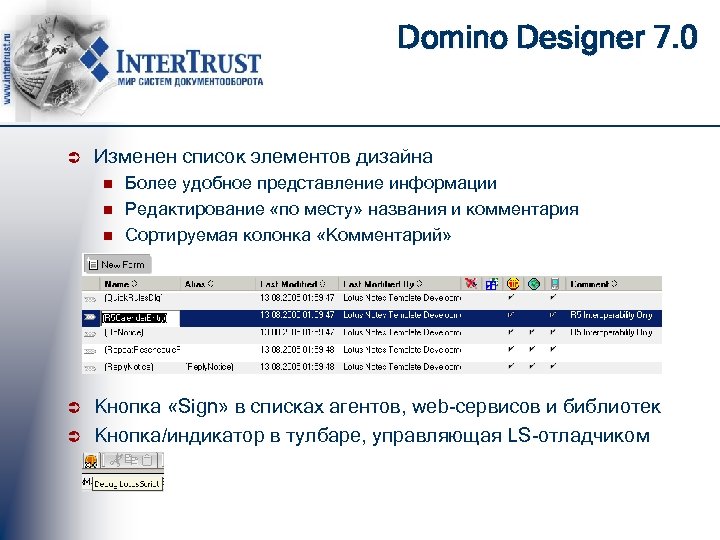Sort the list by the Alias column

(x=199, y=284)
